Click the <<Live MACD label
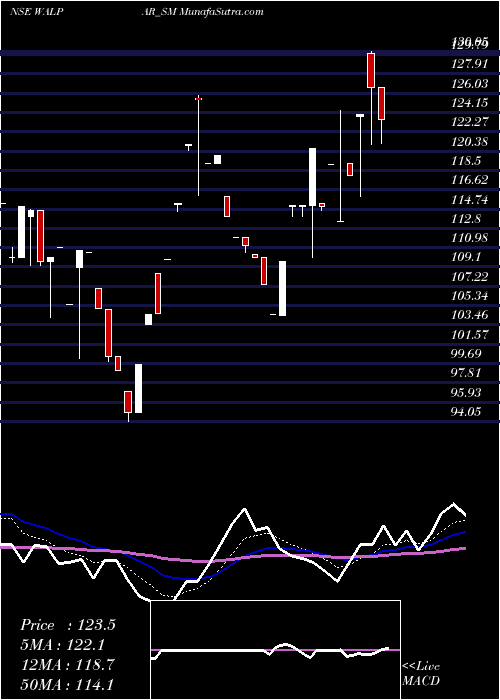This screenshot has height=700, width=500. (421, 673)
